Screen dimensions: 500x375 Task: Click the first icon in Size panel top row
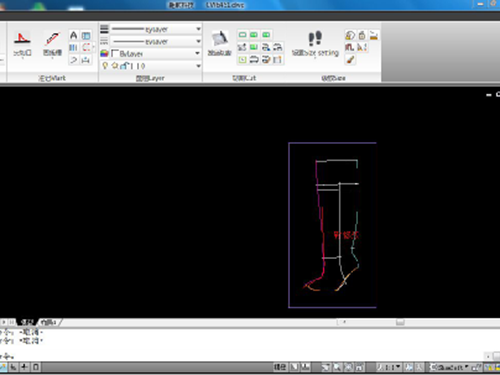coord(350,35)
